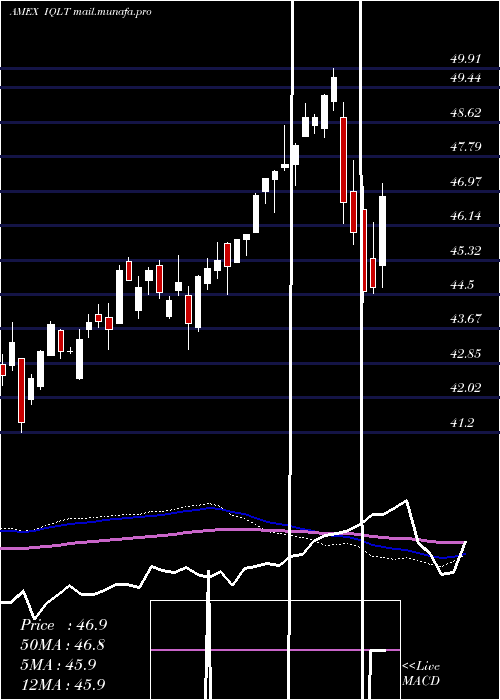Image resolution: width=500 pixels, height=700 pixels.
Task: Select the 41.2 price level label
Action: [462, 423]
